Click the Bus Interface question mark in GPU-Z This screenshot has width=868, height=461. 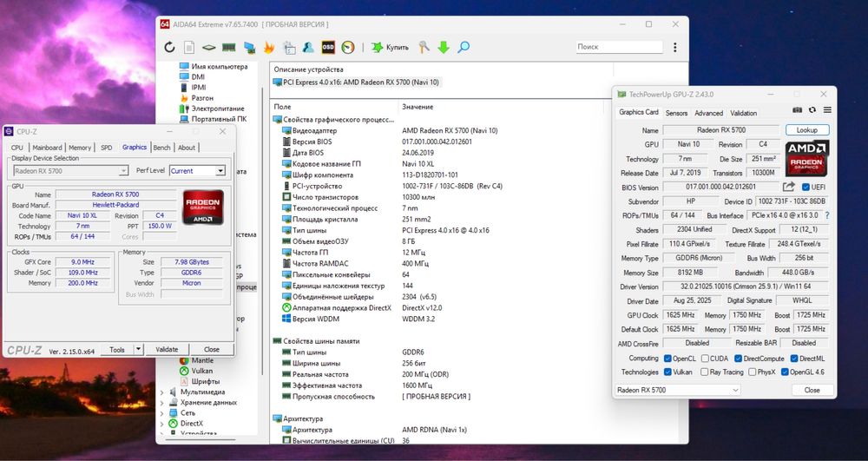(x=827, y=215)
